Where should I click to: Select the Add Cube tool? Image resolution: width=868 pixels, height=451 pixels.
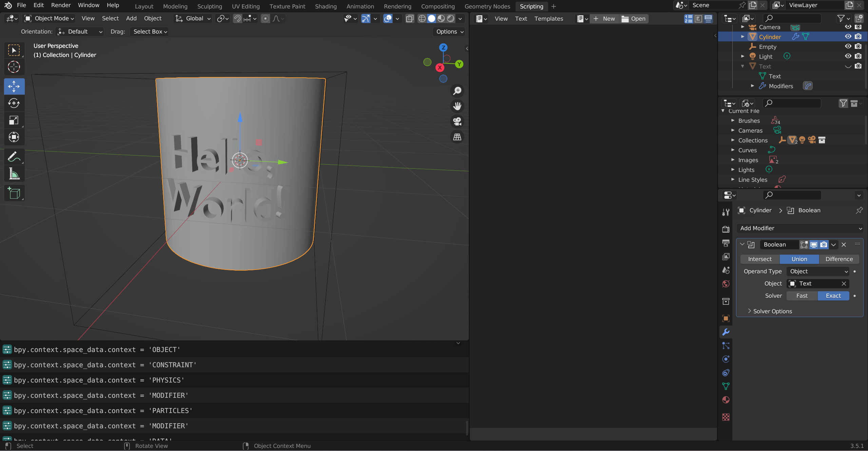pyautogui.click(x=14, y=193)
